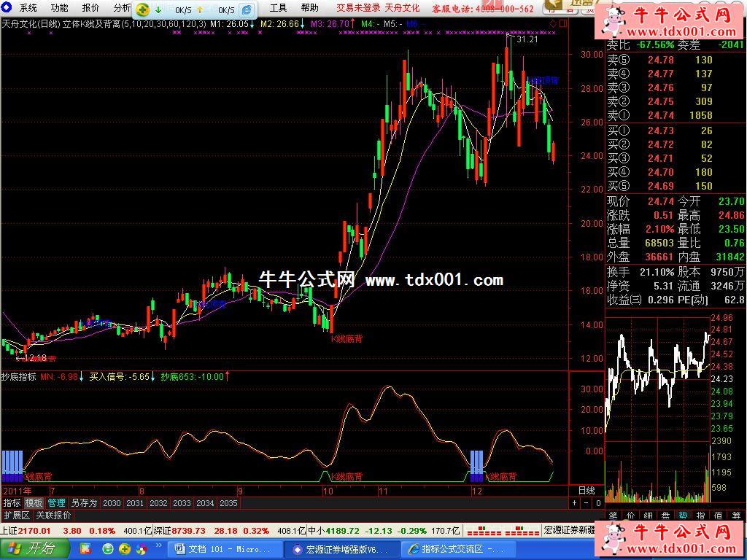Open the 日线 period selector
747x560 pixels.
pyautogui.click(x=587, y=491)
